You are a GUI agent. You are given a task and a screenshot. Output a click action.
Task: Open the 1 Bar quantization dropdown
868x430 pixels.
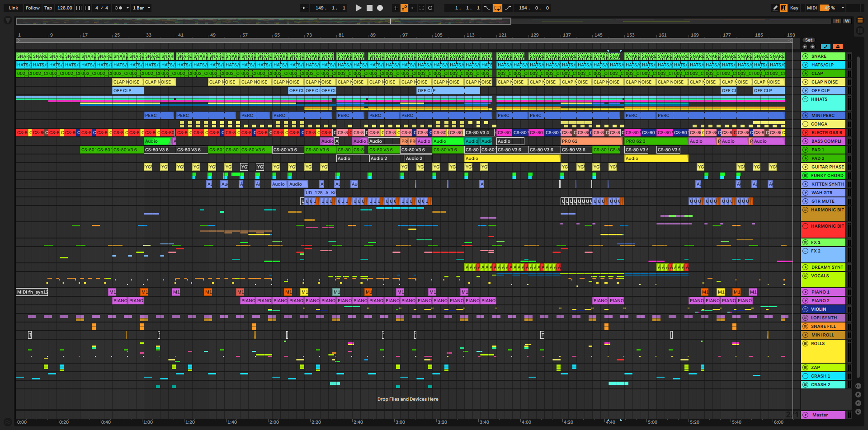(x=141, y=8)
